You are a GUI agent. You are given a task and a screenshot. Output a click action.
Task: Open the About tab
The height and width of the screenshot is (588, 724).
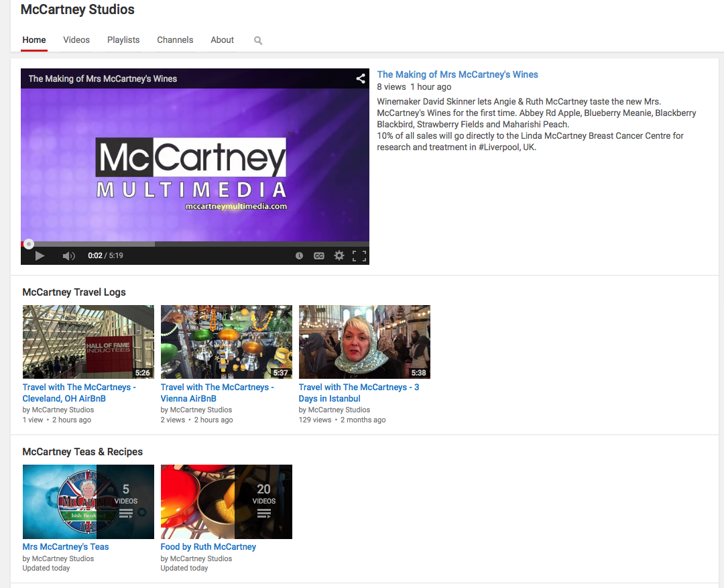(222, 40)
